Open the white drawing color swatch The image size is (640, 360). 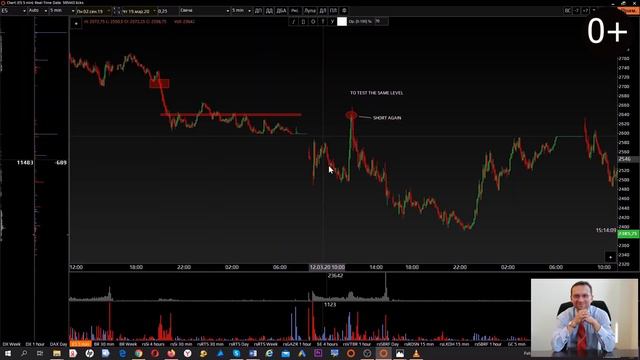click(x=342, y=21)
